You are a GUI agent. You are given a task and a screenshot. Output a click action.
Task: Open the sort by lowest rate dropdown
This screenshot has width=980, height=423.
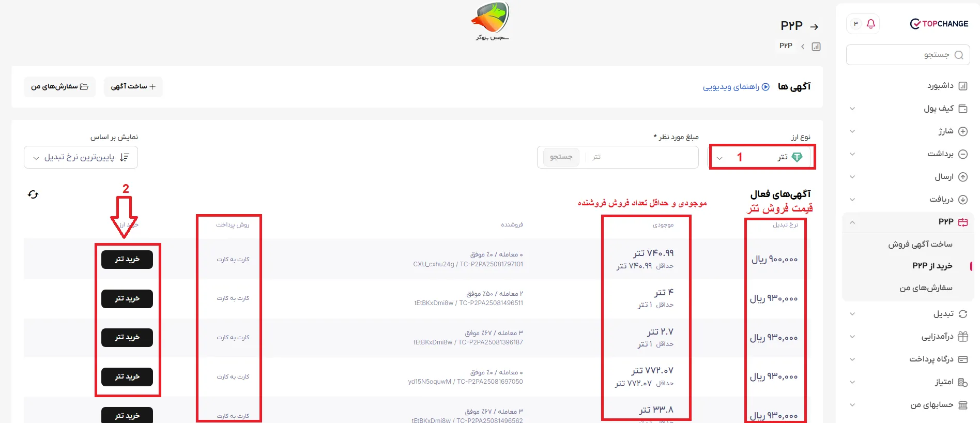tap(81, 157)
